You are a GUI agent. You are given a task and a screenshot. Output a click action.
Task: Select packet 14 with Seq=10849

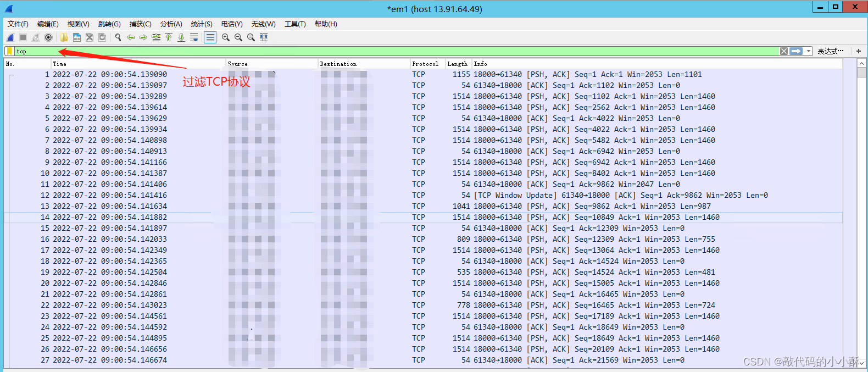(x=423, y=217)
